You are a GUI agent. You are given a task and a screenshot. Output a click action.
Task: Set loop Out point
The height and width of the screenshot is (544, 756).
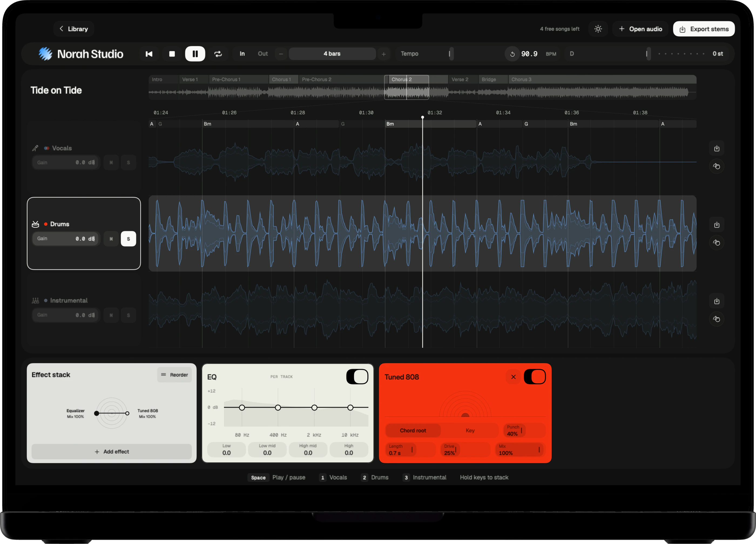(x=263, y=54)
